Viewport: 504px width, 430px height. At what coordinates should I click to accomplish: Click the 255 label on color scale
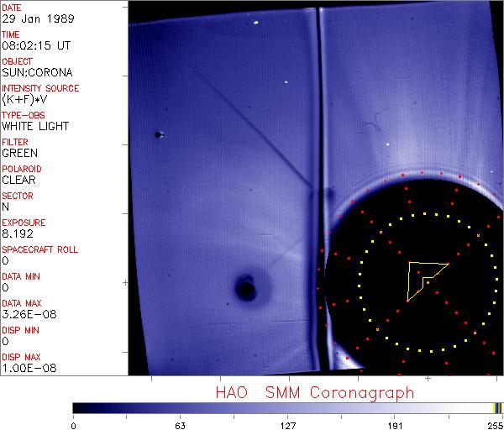496,426
